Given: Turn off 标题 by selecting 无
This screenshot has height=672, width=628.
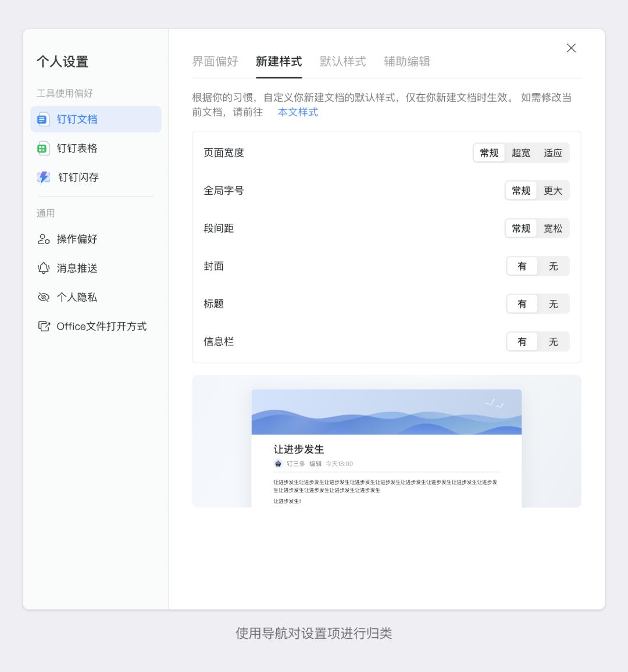Looking at the screenshot, I should point(553,303).
